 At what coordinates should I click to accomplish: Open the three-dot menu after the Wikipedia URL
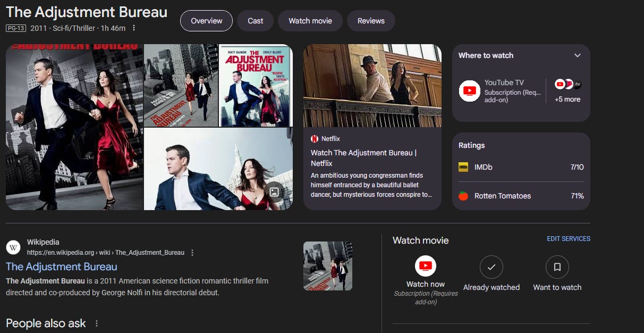coord(192,253)
